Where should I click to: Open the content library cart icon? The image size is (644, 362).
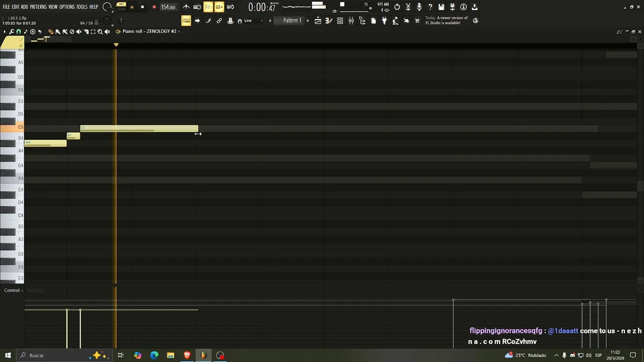pyautogui.click(x=417, y=21)
